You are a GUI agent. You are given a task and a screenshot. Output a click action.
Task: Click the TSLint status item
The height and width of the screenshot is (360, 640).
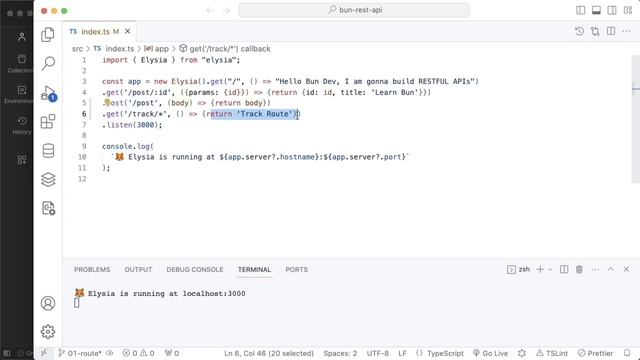pyautogui.click(x=552, y=353)
